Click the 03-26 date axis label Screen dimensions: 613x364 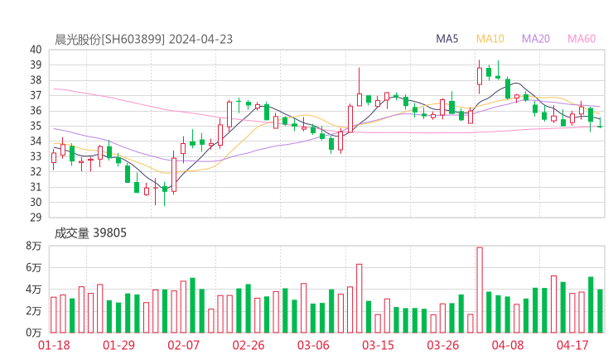(442, 345)
